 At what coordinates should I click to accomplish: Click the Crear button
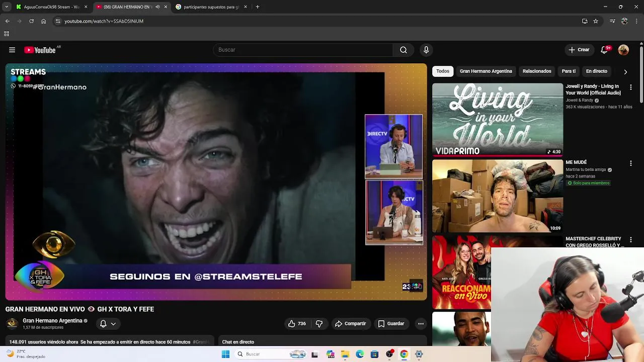(579, 50)
